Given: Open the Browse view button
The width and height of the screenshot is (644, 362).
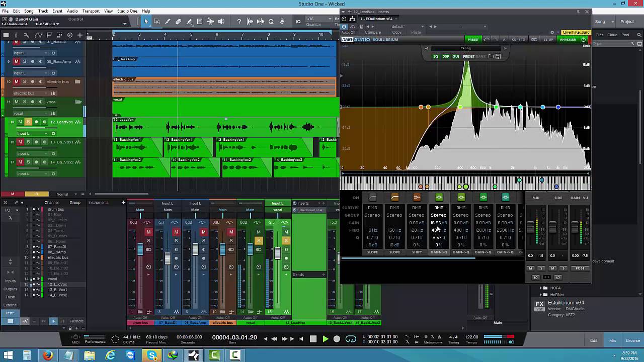Looking at the screenshot, I should (633, 340).
